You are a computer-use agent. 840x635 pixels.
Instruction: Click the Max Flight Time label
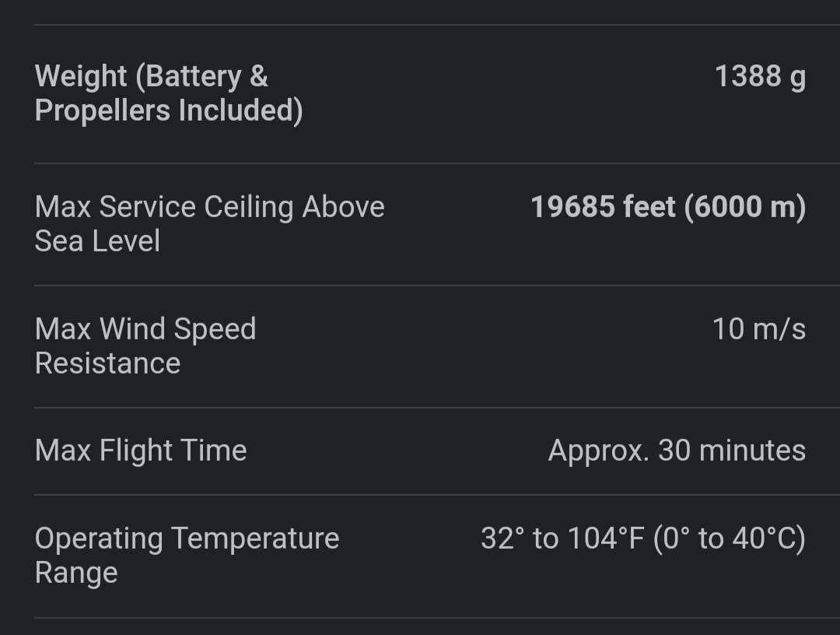(141, 451)
